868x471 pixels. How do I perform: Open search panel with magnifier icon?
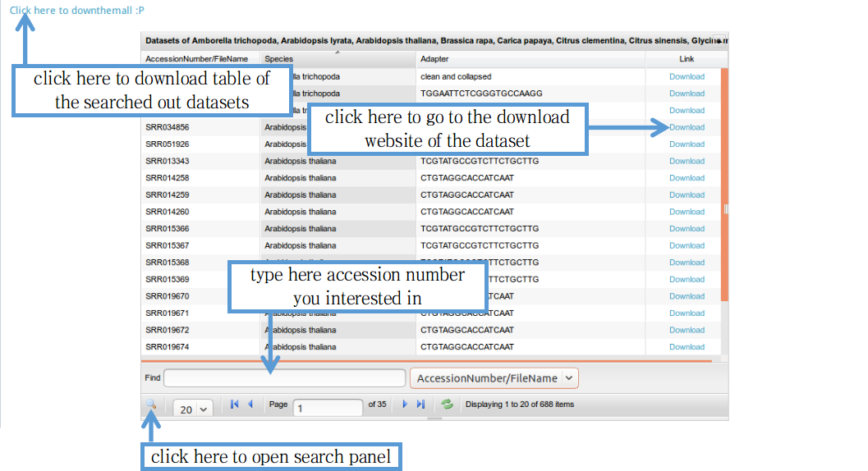tap(152, 405)
